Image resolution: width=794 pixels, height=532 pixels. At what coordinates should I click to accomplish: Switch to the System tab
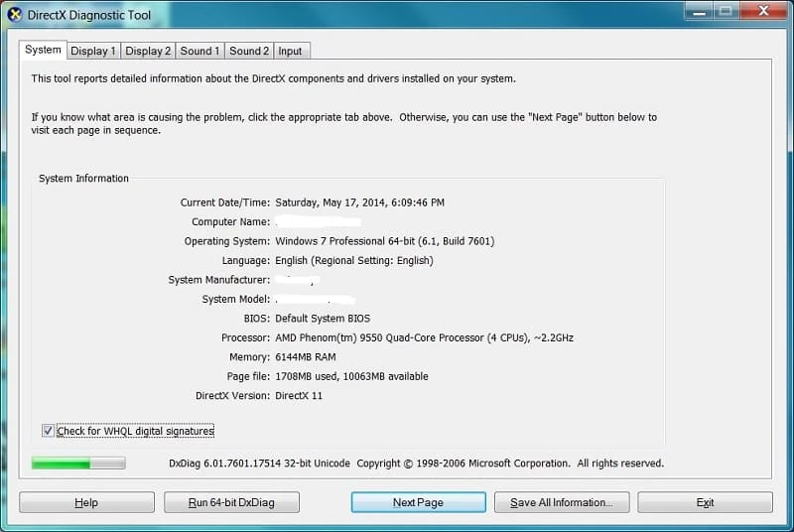[x=43, y=50]
